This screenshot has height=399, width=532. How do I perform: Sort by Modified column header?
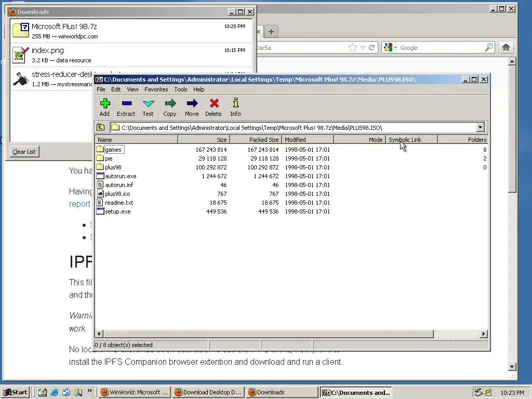pyautogui.click(x=308, y=139)
